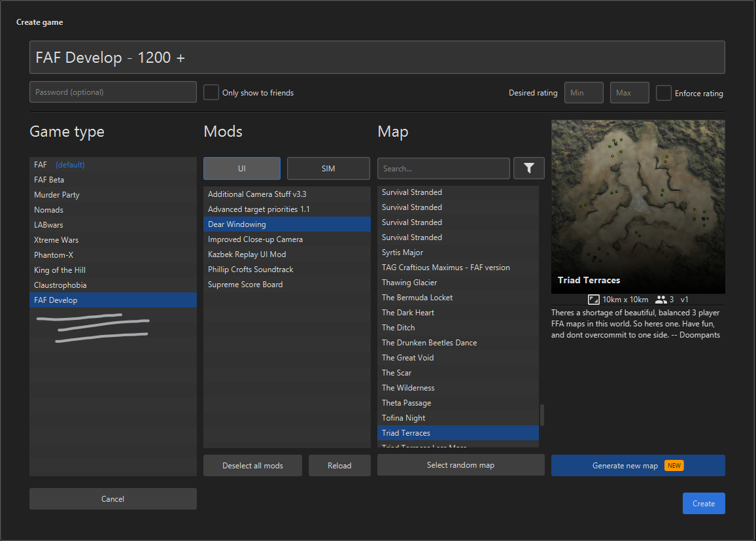Switch to the UI mods tab
Viewport: 756px width, 541px height.
point(241,168)
